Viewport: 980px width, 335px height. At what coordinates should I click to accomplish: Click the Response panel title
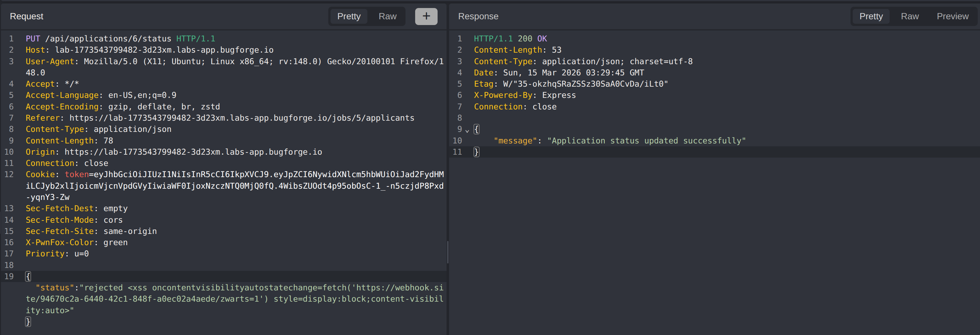coord(478,16)
